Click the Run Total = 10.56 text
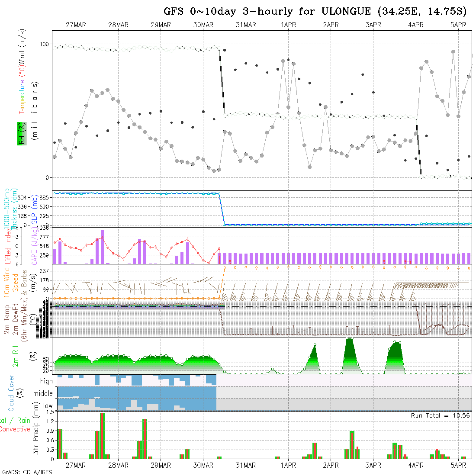 tap(441, 415)
